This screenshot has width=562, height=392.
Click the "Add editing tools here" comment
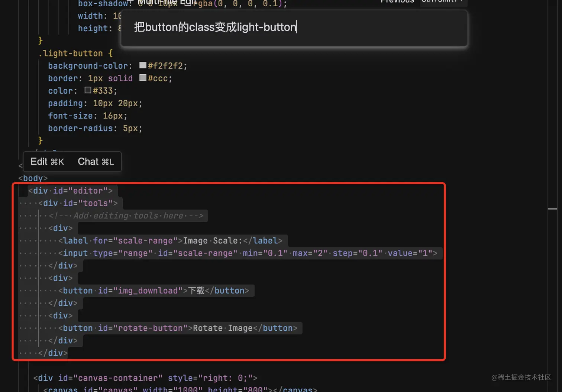pos(126,216)
